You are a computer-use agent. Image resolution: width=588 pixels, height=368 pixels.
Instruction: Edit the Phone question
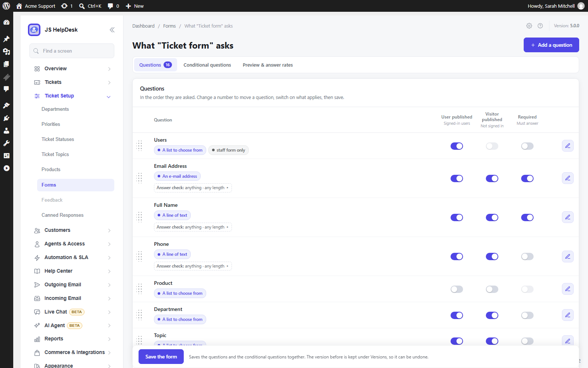(568, 256)
